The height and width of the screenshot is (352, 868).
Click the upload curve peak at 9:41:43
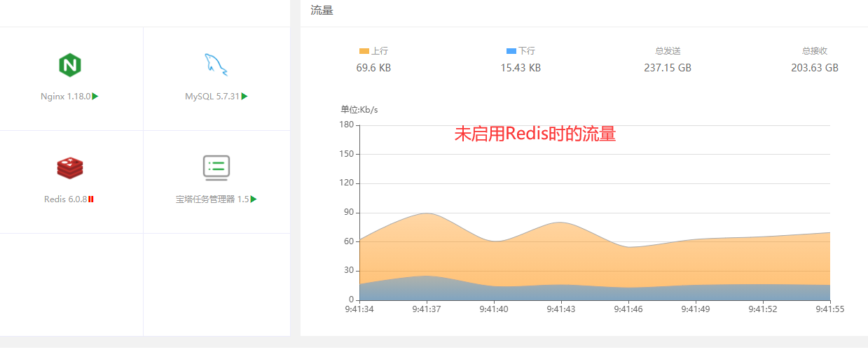(x=561, y=223)
